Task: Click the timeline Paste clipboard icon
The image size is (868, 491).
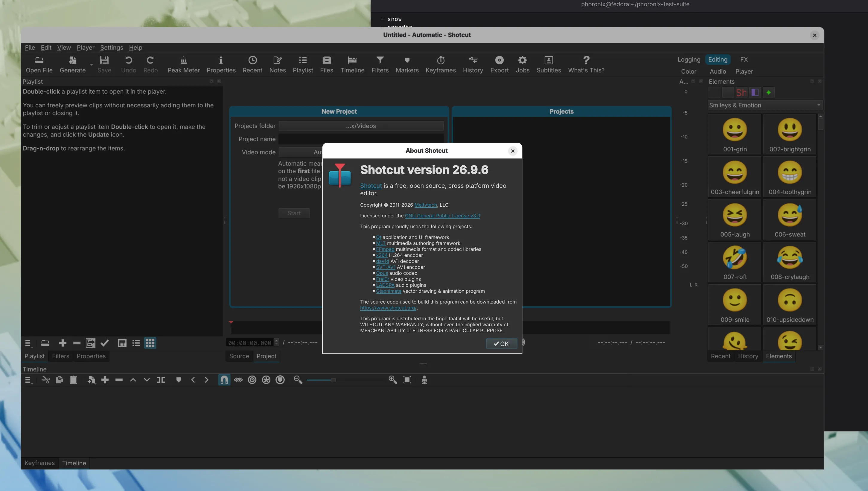Action: (x=74, y=380)
